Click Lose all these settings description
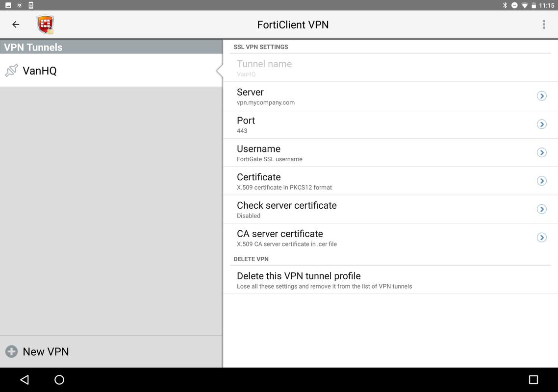 [x=324, y=286]
